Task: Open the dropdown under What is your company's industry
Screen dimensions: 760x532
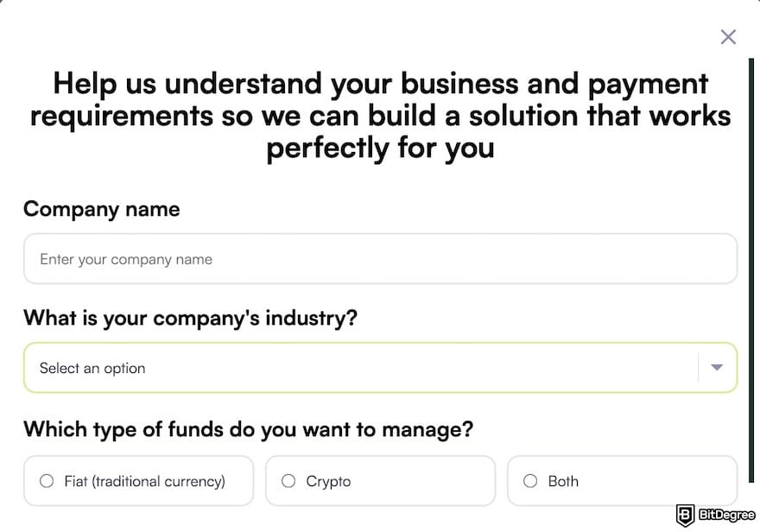Action: tap(380, 367)
